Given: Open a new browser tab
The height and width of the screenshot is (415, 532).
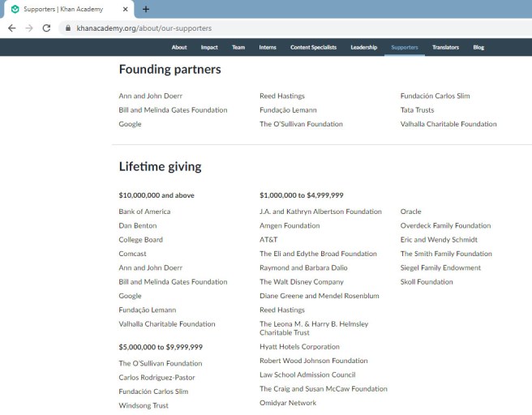Looking at the screenshot, I should (x=146, y=9).
